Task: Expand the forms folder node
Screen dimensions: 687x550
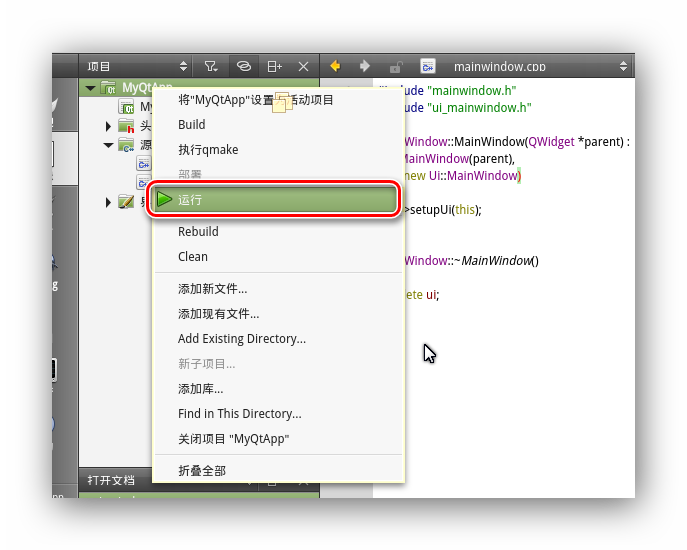Action: coord(108,202)
